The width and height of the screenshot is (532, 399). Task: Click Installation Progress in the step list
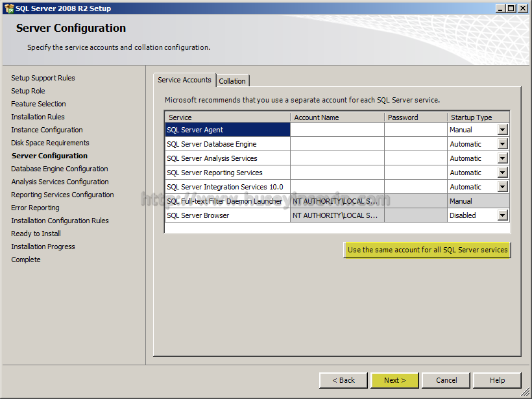[x=43, y=247]
